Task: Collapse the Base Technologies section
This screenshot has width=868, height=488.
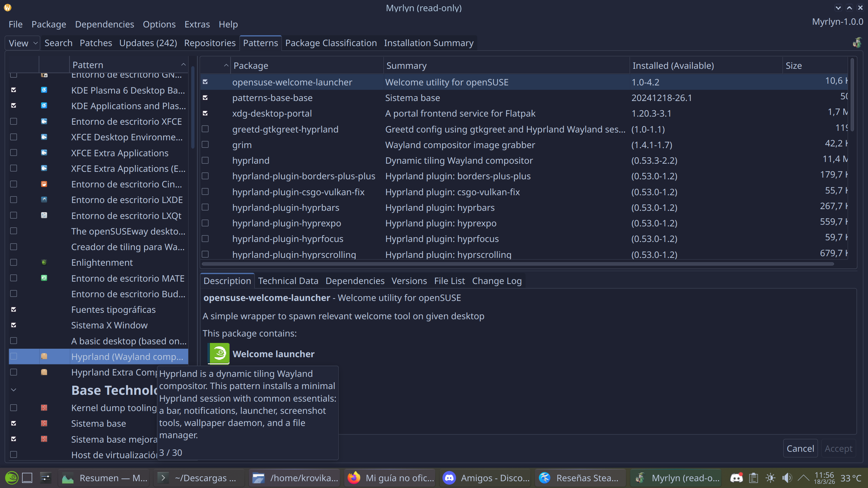Action: [x=14, y=390]
